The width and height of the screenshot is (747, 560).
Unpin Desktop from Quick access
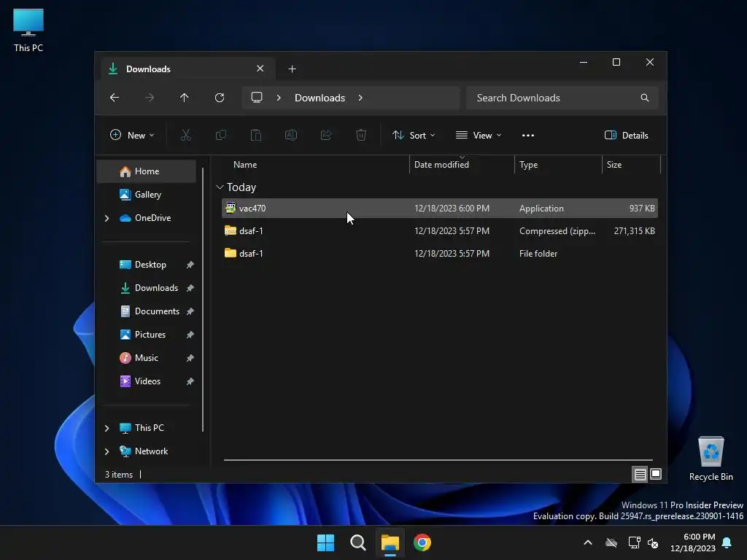click(190, 265)
